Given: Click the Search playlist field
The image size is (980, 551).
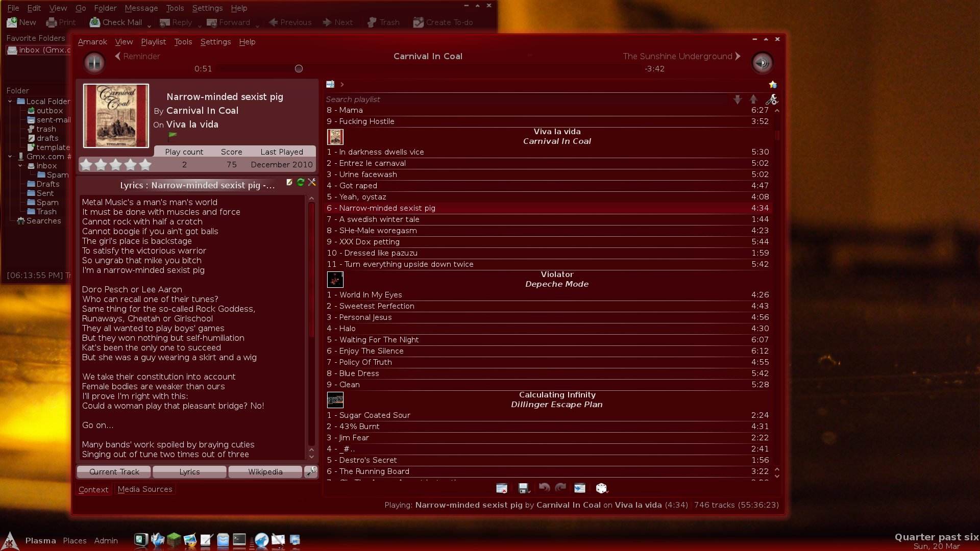Looking at the screenshot, I should click(526, 99).
